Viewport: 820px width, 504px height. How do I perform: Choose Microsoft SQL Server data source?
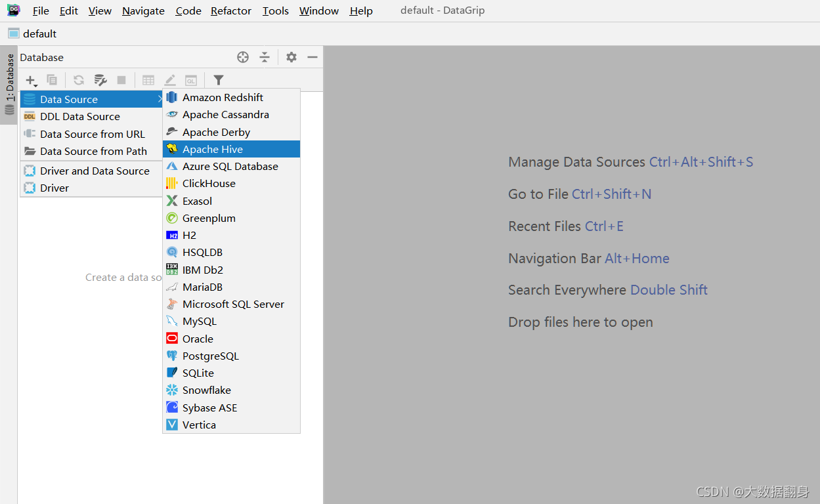(231, 304)
